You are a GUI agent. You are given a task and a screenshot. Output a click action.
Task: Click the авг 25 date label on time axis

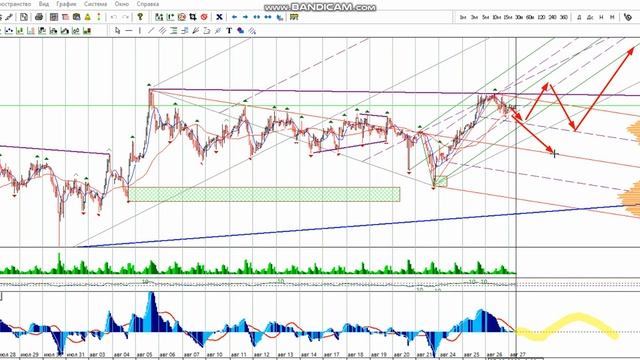(x=471, y=355)
